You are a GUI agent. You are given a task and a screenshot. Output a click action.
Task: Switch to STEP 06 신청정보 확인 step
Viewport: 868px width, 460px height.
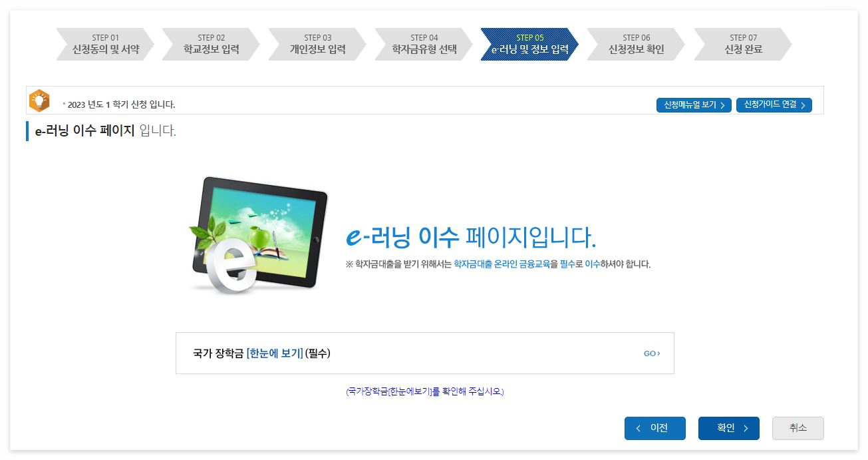click(x=635, y=42)
